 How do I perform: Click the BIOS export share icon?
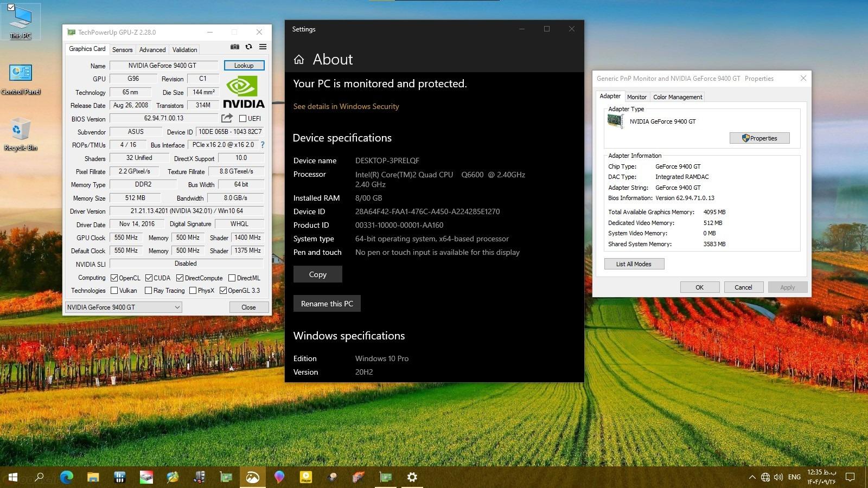[x=227, y=118]
